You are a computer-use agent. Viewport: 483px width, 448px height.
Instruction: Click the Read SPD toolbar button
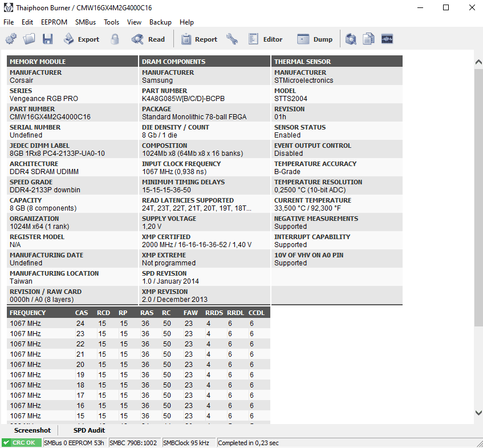148,39
